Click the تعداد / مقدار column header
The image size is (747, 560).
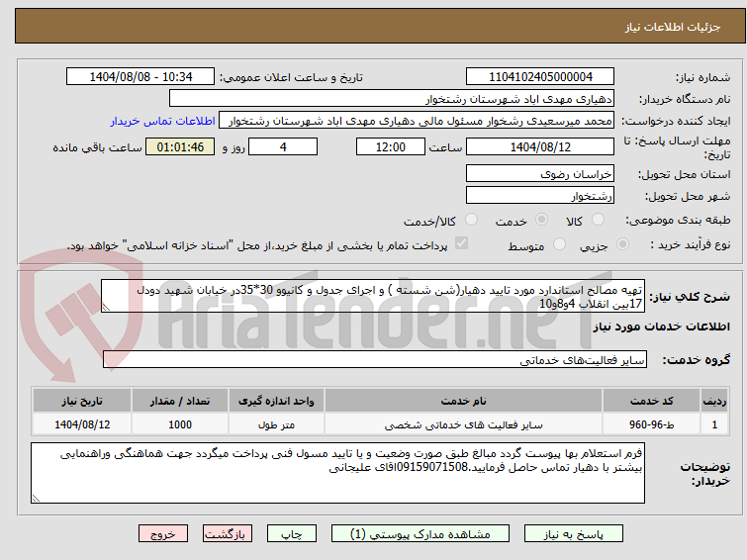(x=180, y=401)
